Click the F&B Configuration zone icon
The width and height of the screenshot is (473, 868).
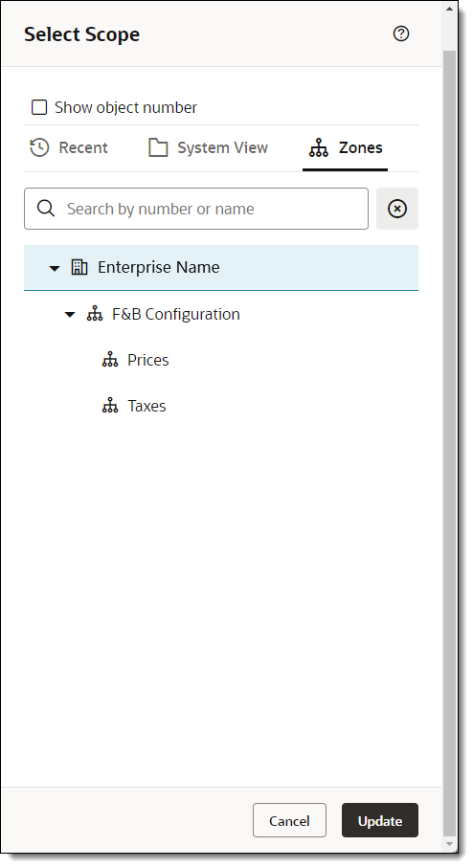tap(95, 314)
